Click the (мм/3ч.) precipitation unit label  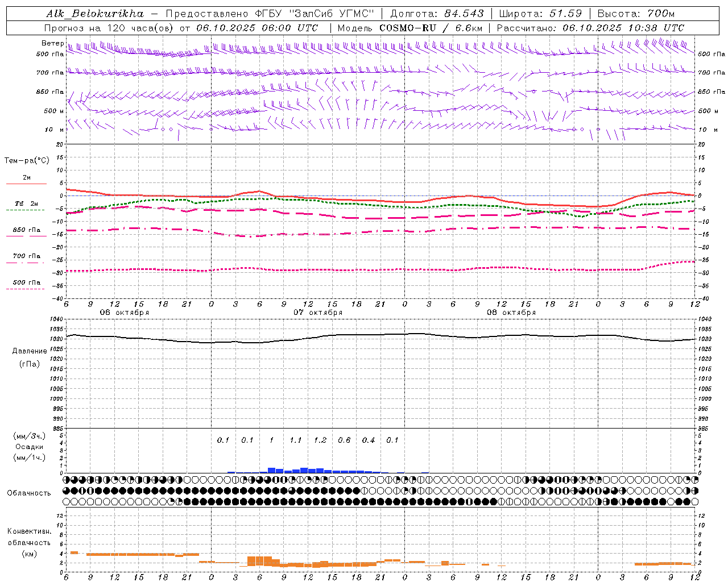coord(30,436)
